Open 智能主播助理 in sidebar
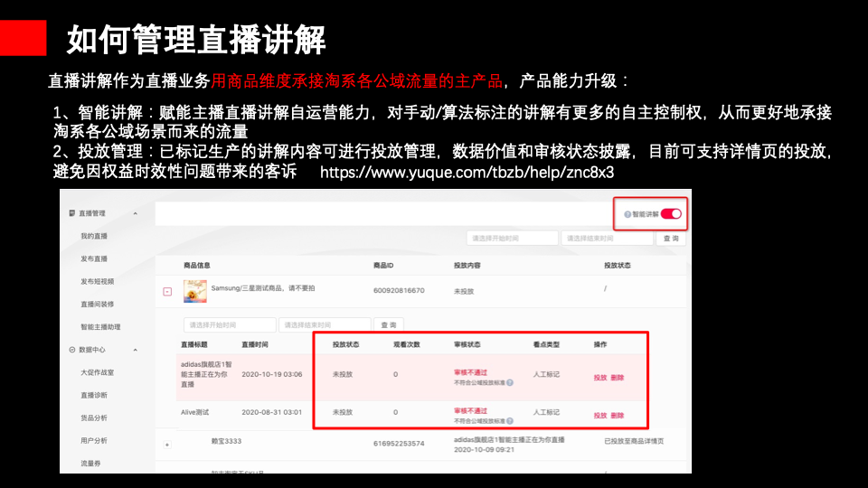Image resolution: width=868 pixels, height=488 pixels. pos(100,327)
